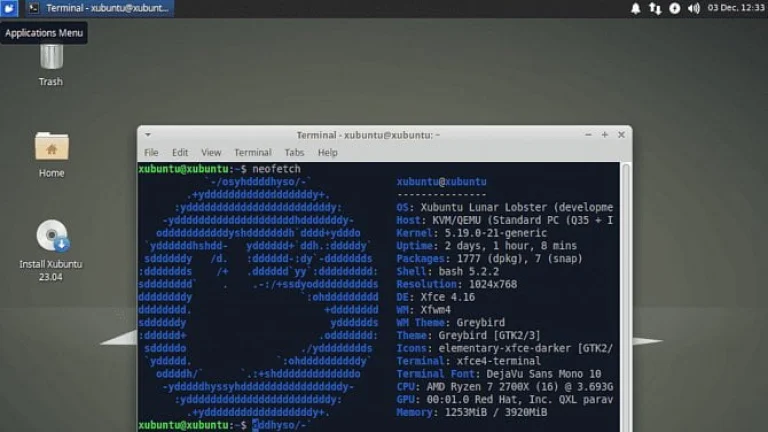768x432 pixels.
Task: Click the 'Shell: bash 5.2.2' line
Action: [448, 271]
